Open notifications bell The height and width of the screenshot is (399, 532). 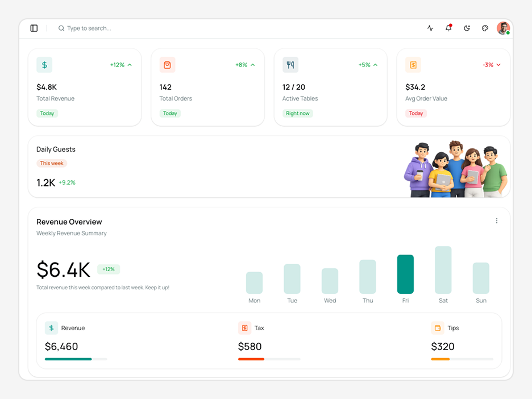coord(448,28)
